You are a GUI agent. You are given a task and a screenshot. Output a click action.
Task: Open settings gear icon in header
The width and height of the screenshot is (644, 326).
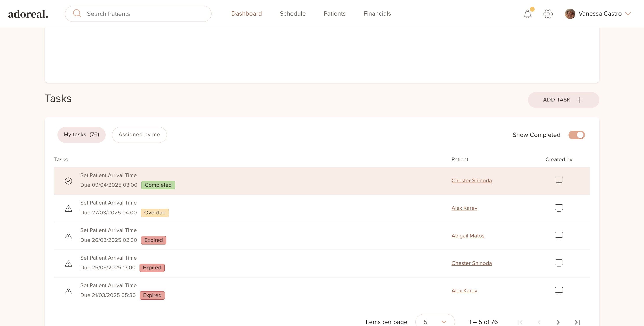pos(548,14)
